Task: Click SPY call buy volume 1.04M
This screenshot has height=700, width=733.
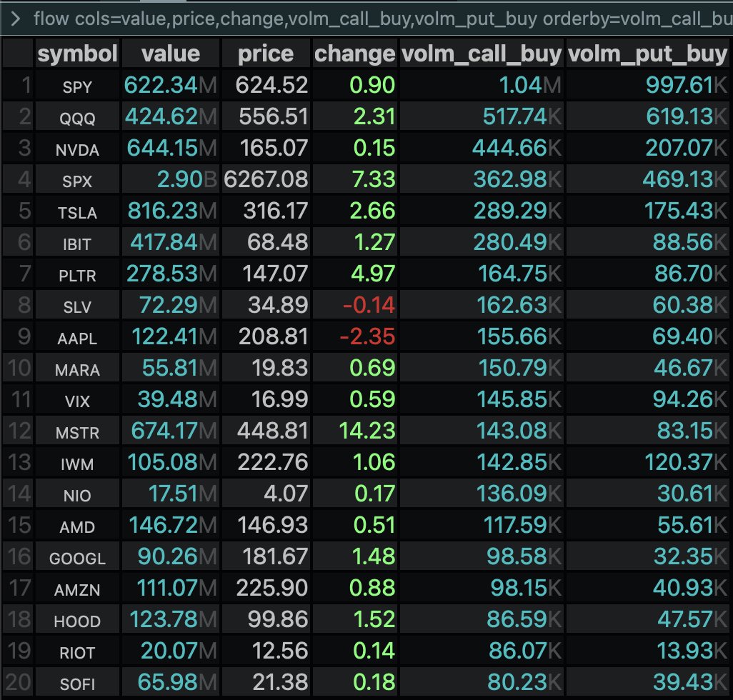Action: pyautogui.click(x=530, y=85)
